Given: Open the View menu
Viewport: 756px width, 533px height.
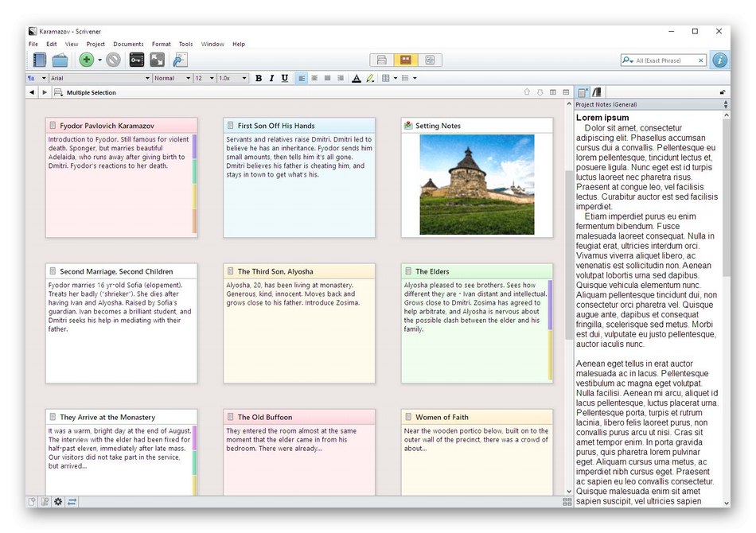Looking at the screenshot, I should (72, 44).
